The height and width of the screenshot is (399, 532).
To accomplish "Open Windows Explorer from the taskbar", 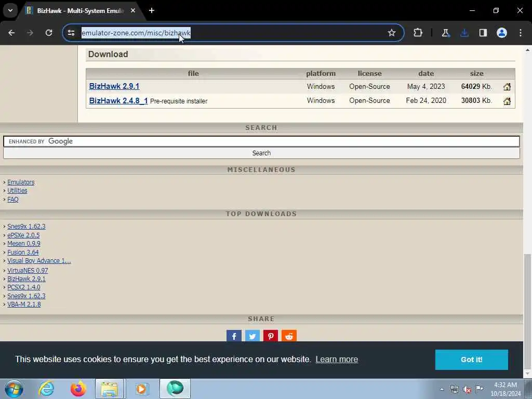I will 109,389.
